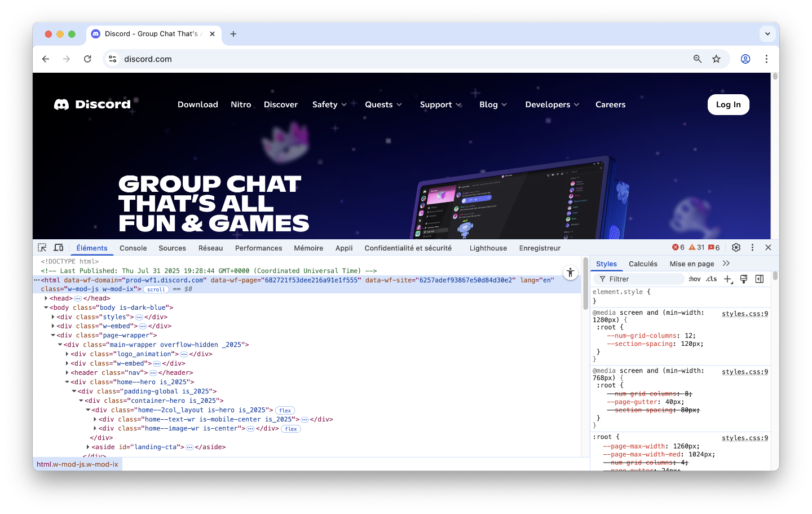812x514 pixels.
Task: Expand the Blog nav dropdown
Action: [x=493, y=104]
